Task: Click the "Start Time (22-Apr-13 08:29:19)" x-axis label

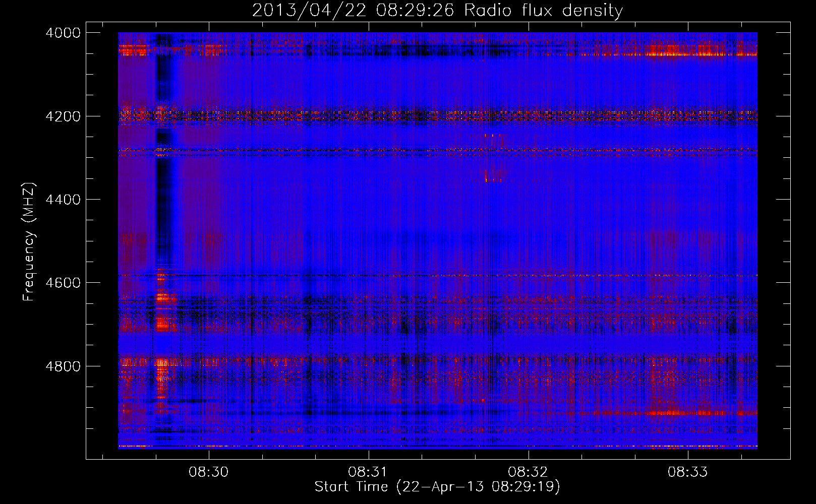Action: coord(437,487)
